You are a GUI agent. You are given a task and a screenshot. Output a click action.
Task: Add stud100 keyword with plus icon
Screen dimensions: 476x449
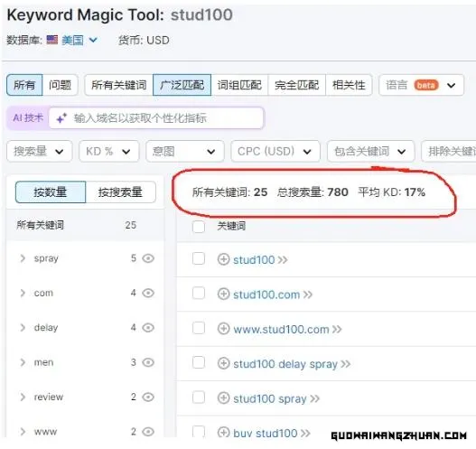click(223, 259)
